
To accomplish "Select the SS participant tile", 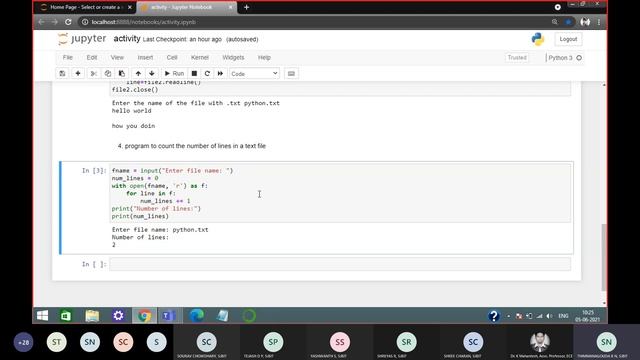I will [340, 342].
